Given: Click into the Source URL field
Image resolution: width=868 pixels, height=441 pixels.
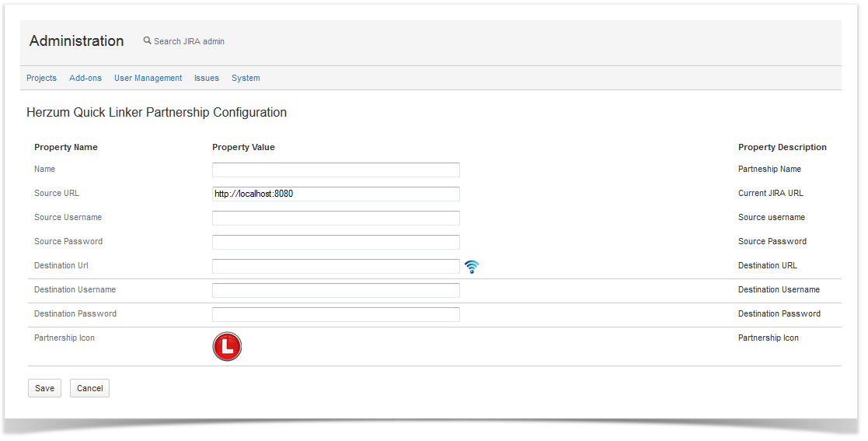Looking at the screenshot, I should click(336, 194).
